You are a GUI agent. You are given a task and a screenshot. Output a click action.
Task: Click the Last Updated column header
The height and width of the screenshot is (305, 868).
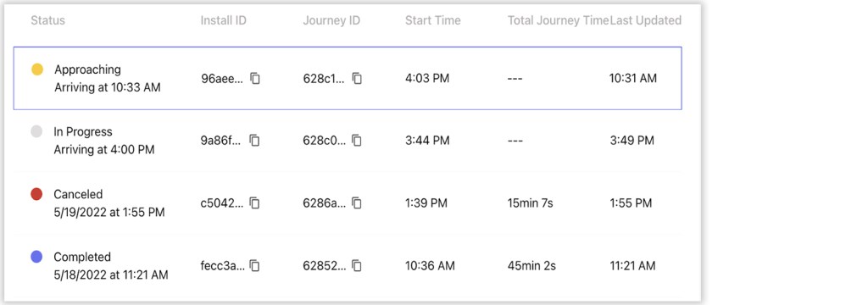click(645, 20)
